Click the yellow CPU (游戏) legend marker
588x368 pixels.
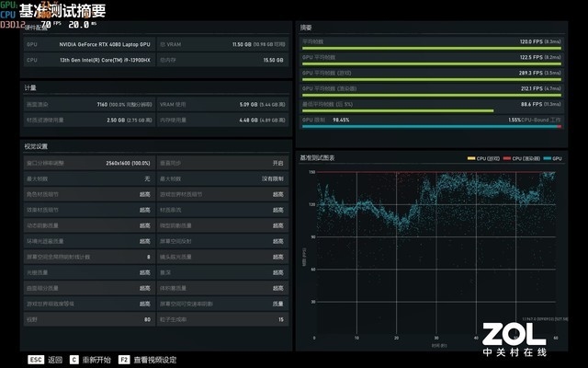469,158
